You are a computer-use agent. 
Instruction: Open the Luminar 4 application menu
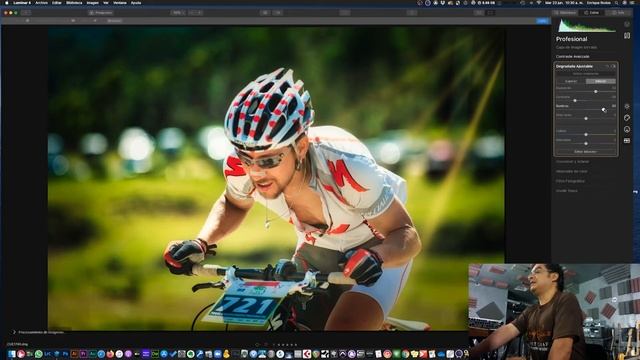click(22, 2)
